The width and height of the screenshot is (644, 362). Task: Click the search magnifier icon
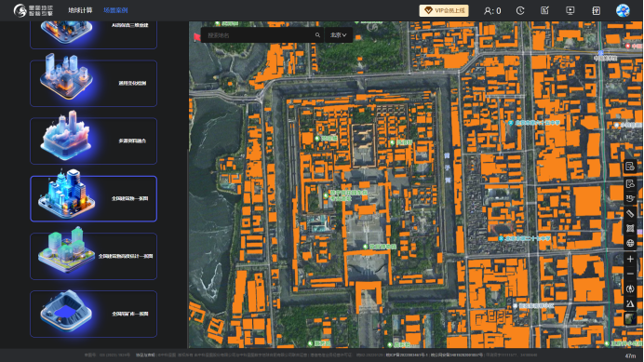[317, 35]
